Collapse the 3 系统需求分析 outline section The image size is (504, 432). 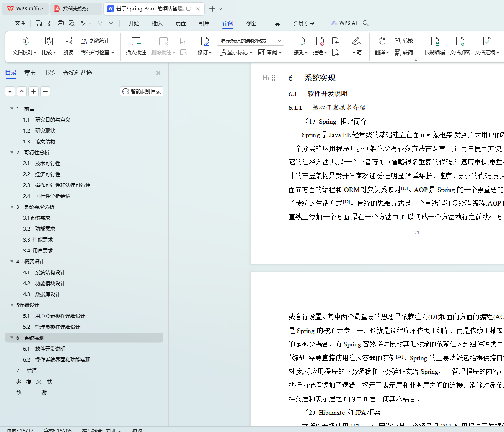12,207
